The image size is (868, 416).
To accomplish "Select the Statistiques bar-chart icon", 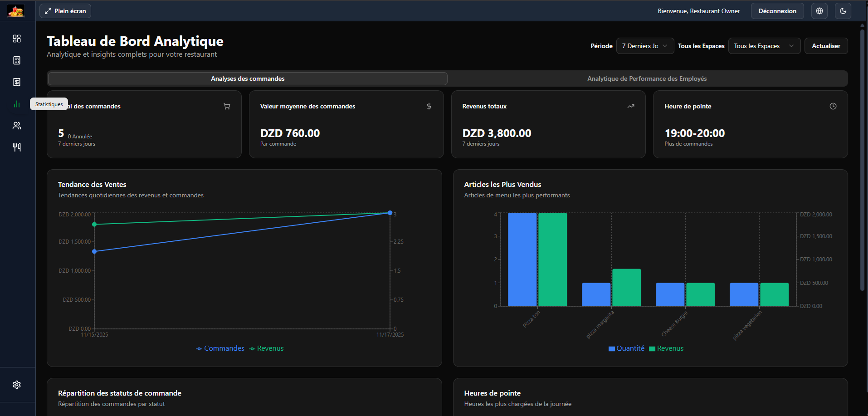I will (x=17, y=104).
